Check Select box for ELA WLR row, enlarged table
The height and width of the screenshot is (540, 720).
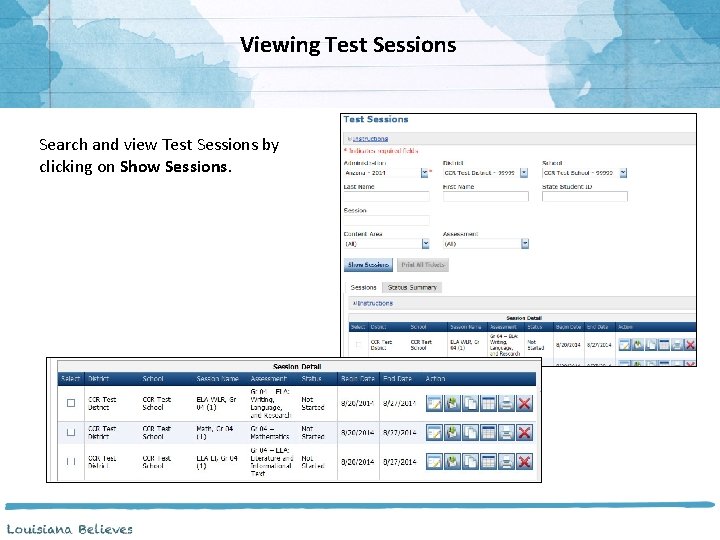71,403
